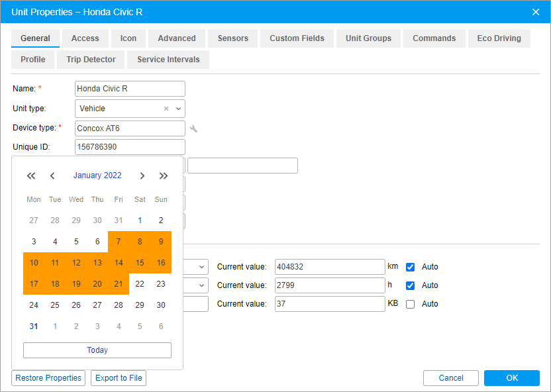This screenshot has width=551, height=392.
Task: Click the Unique ID input field
Action: pos(130,147)
